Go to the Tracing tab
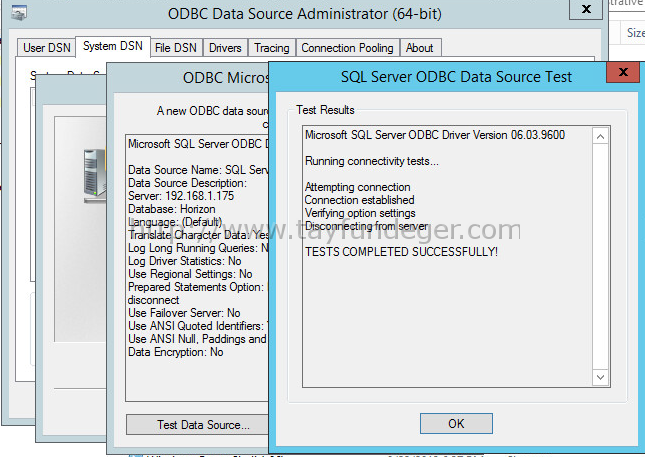Image resolution: width=645 pixels, height=457 pixels. (271, 48)
